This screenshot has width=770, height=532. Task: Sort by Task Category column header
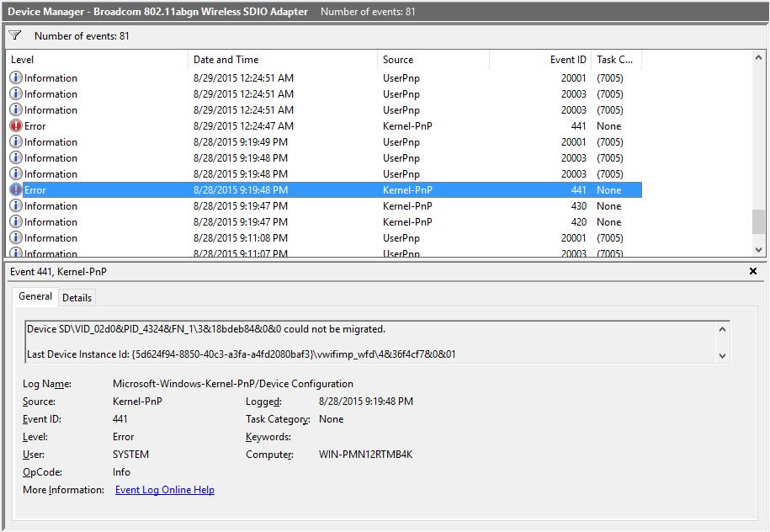616,60
